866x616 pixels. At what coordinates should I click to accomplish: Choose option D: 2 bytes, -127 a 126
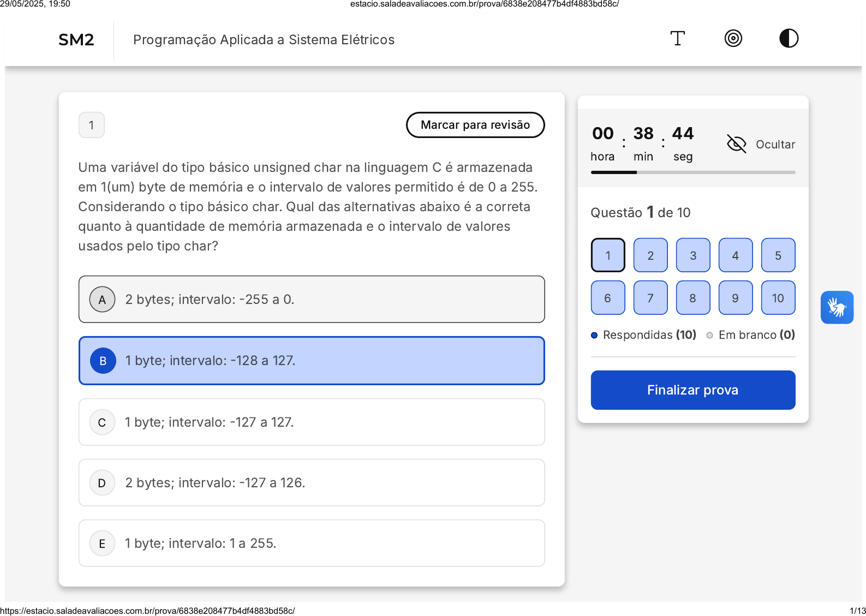pyautogui.click(x=311, y=483)
